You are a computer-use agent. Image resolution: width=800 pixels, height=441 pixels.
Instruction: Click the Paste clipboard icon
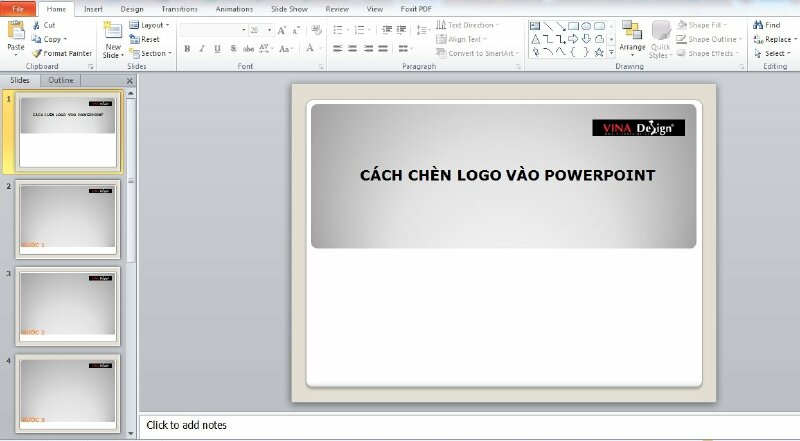point(16,31)
